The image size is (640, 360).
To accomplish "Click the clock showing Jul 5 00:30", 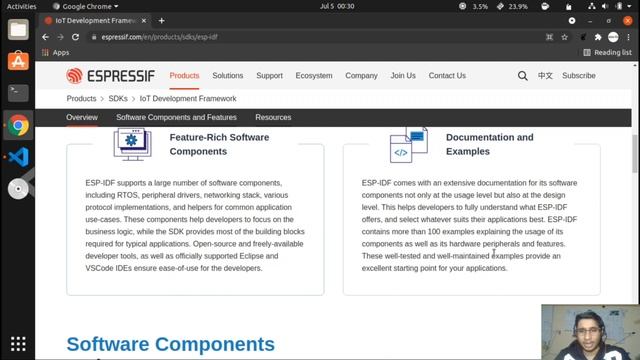I will [x=337, y=6].
